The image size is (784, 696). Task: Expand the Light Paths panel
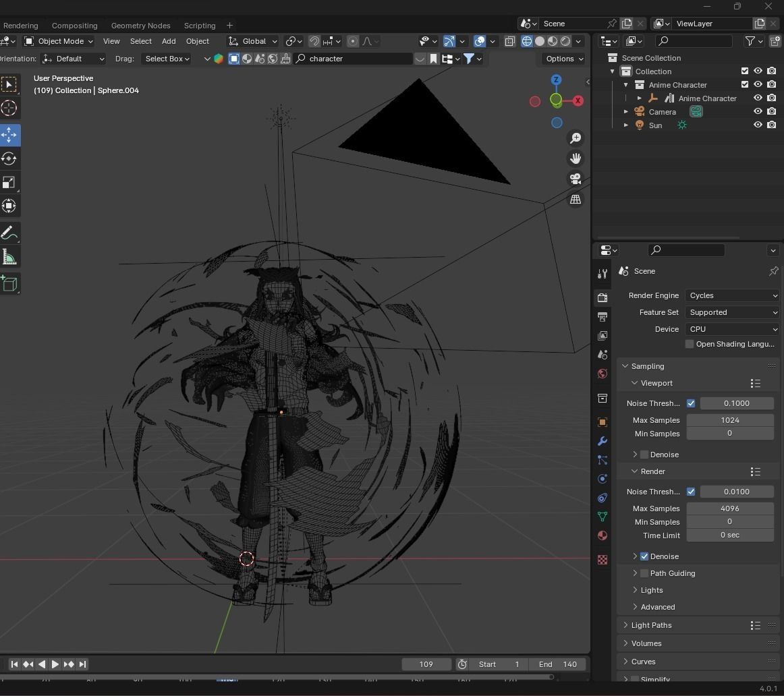click(651, 626)
